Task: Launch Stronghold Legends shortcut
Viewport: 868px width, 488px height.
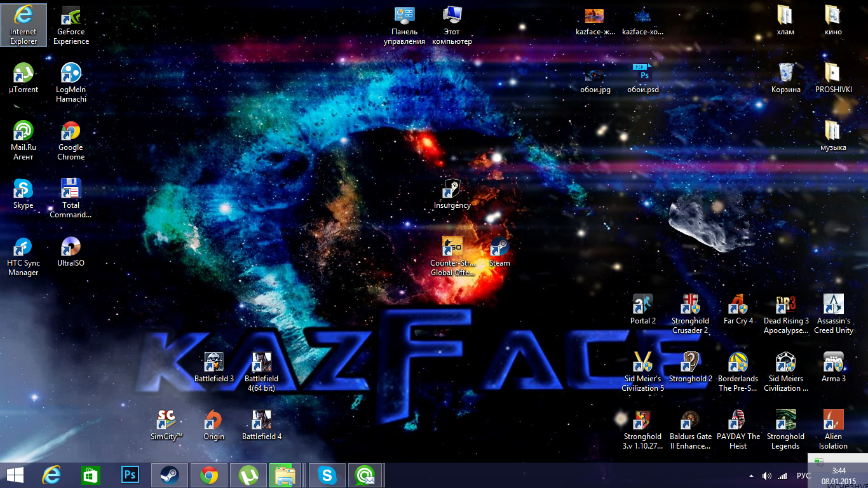Action: click(786, 429)
